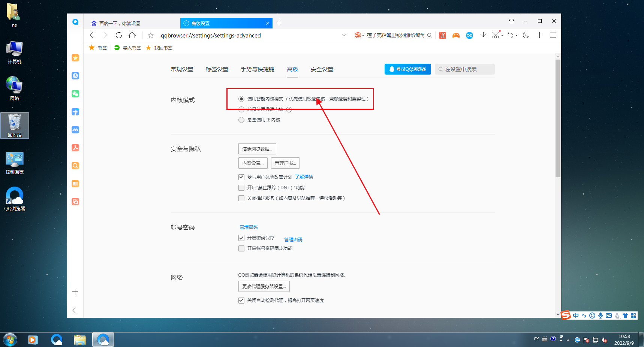Open the 了解详情 link
This screenshot has height=347, width=644.
(304, 177)
